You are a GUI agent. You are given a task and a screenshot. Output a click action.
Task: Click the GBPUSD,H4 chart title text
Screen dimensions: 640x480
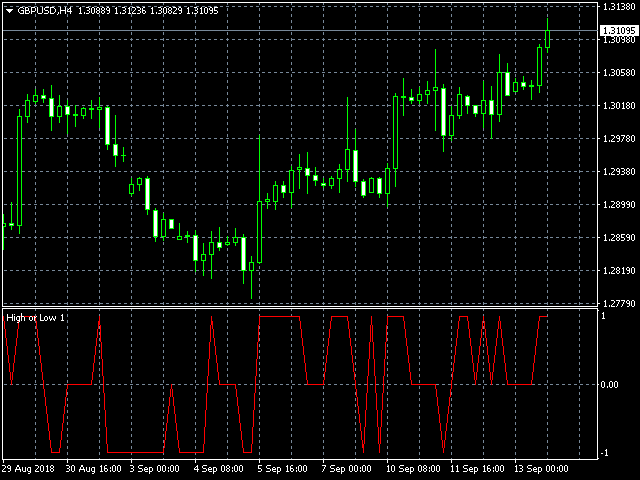[x=44, y=11]
